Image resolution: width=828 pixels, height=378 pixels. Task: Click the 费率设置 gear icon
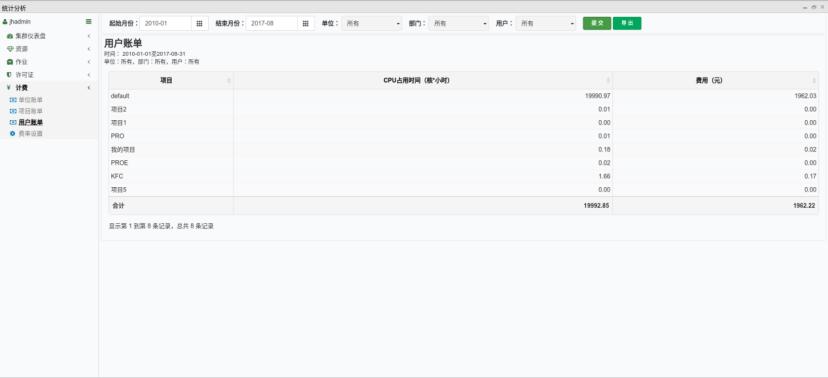click(13, 134)
